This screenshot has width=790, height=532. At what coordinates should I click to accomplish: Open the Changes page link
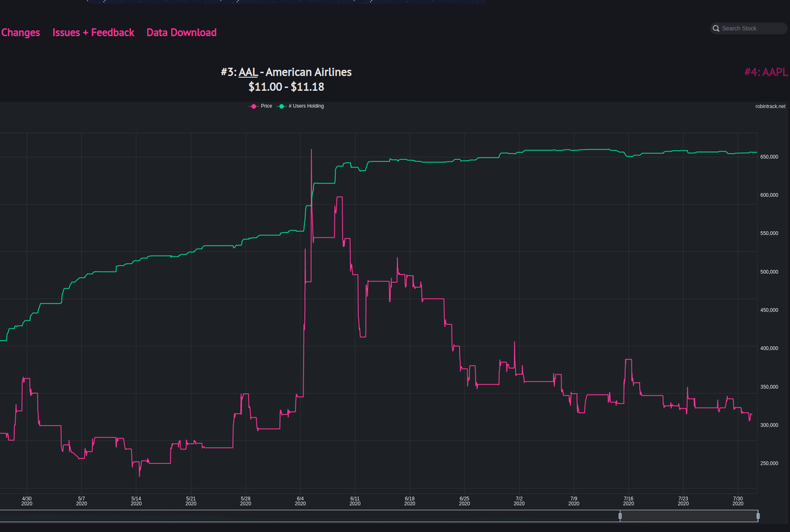point(20,32)
